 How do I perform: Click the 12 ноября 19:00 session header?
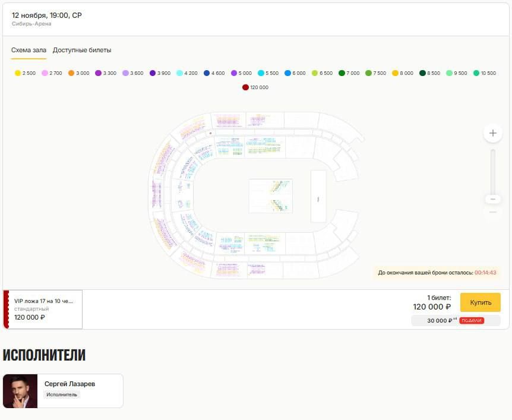coord(47,15)
